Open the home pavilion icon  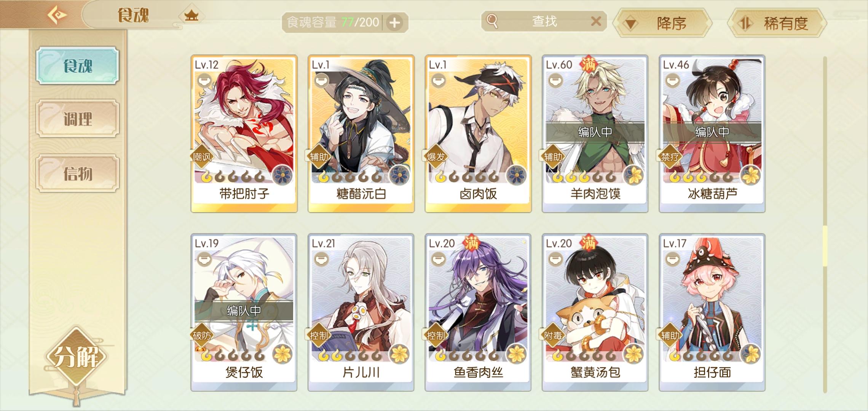click(x=191, y=16)
